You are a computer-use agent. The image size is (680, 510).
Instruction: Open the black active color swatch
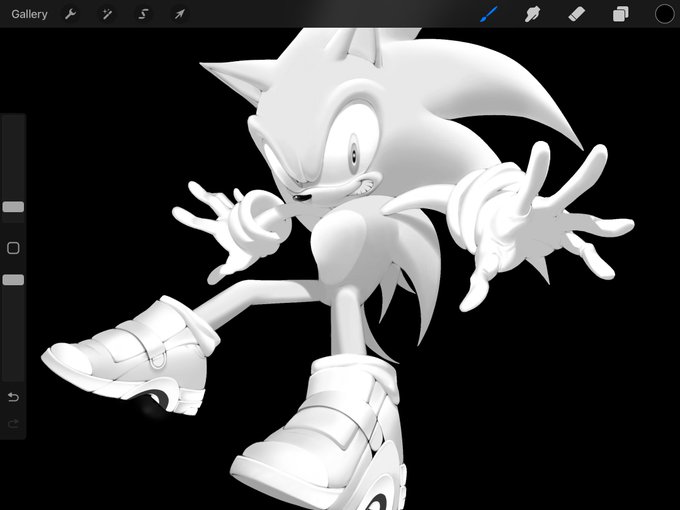pos(664,14)
